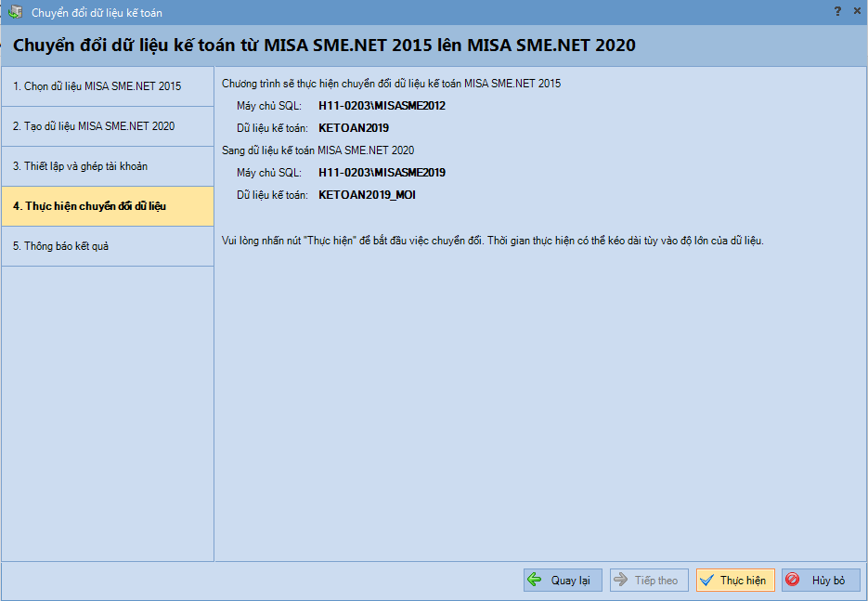The height and width of the screenshot is (601, 868).
Task: Click the disabled Tiếp theo button
Action: pyautogui.click(x=649, y=580)
